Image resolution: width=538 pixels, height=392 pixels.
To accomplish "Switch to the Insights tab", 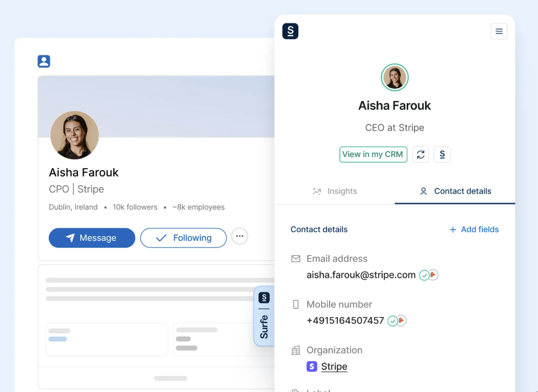I will [335, 191].
